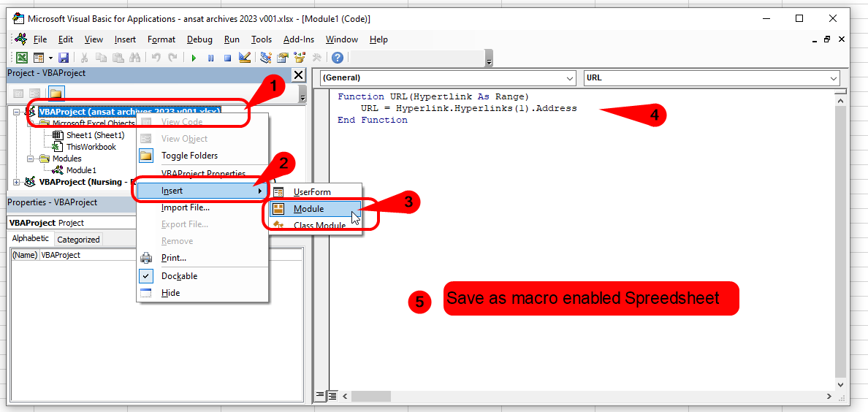Image resolution: width=868 pixels, height=412 pixels.
Task: Toggle Design Mode toolbar icon
Action: (244, 58)
